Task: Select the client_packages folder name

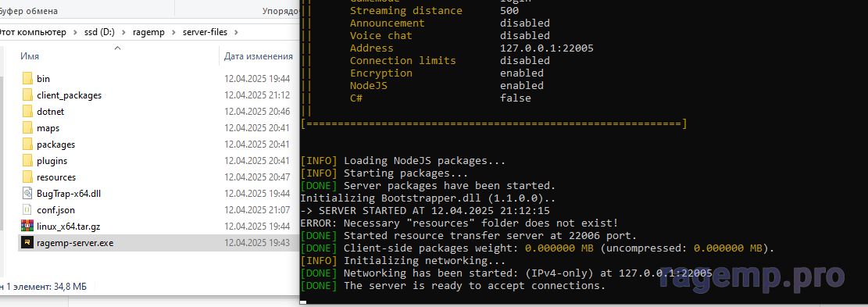Action: pos(70,95)
